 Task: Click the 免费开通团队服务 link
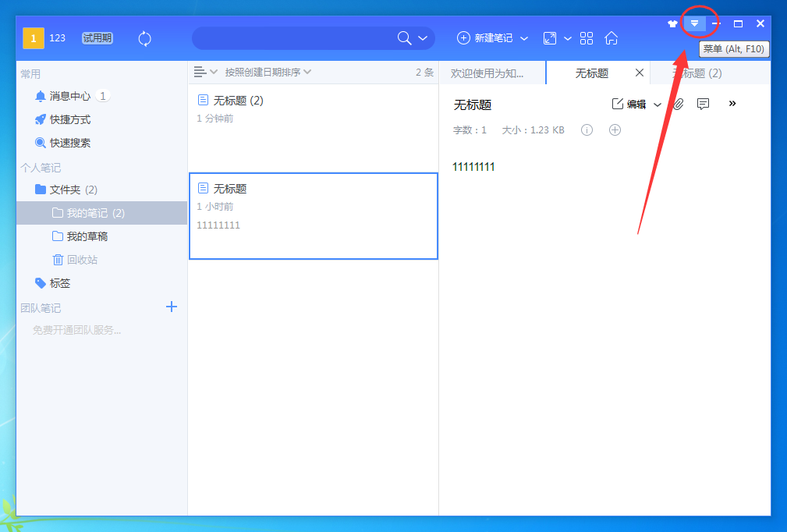[x=73, y=329]
